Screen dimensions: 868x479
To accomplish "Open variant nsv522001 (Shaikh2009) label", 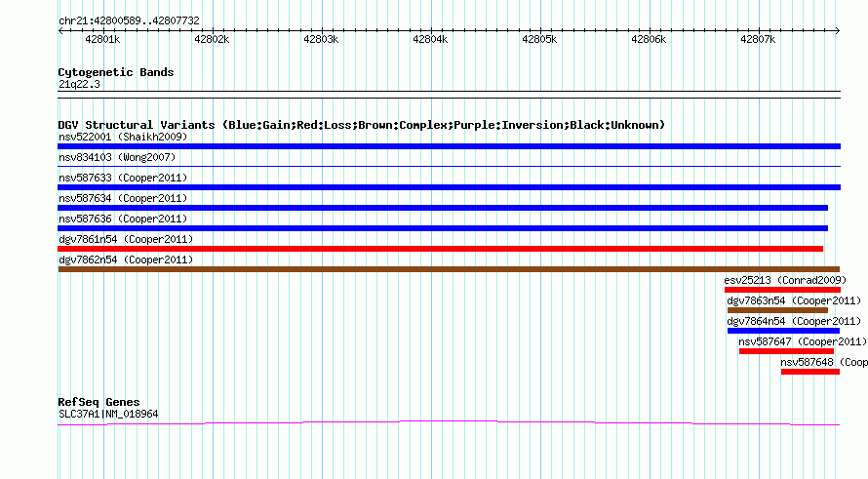I will click(x=123, y=137).
